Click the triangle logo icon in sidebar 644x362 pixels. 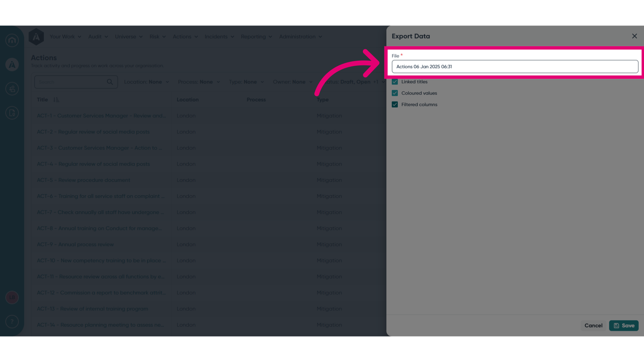[12, 64]
